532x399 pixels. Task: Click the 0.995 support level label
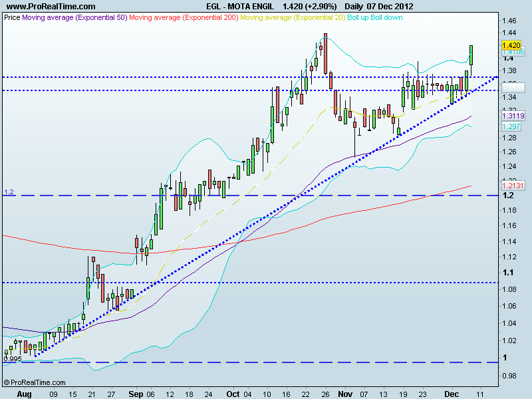[x=13, y=359]
